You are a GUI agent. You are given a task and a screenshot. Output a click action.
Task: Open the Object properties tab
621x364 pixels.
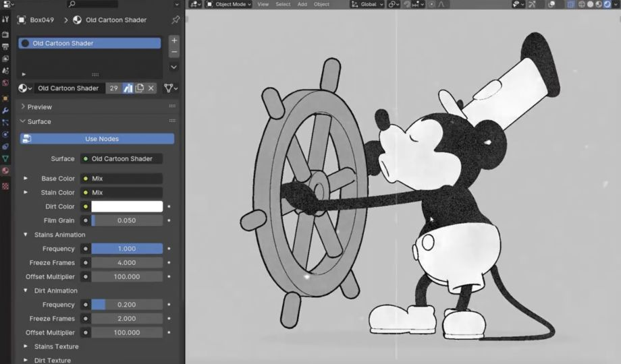(5, 98)
